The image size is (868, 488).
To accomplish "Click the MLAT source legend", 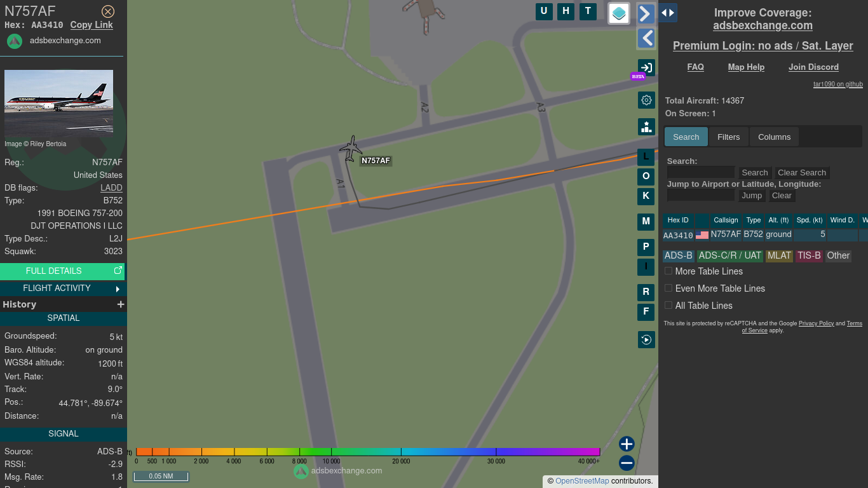I will [779, 255].
